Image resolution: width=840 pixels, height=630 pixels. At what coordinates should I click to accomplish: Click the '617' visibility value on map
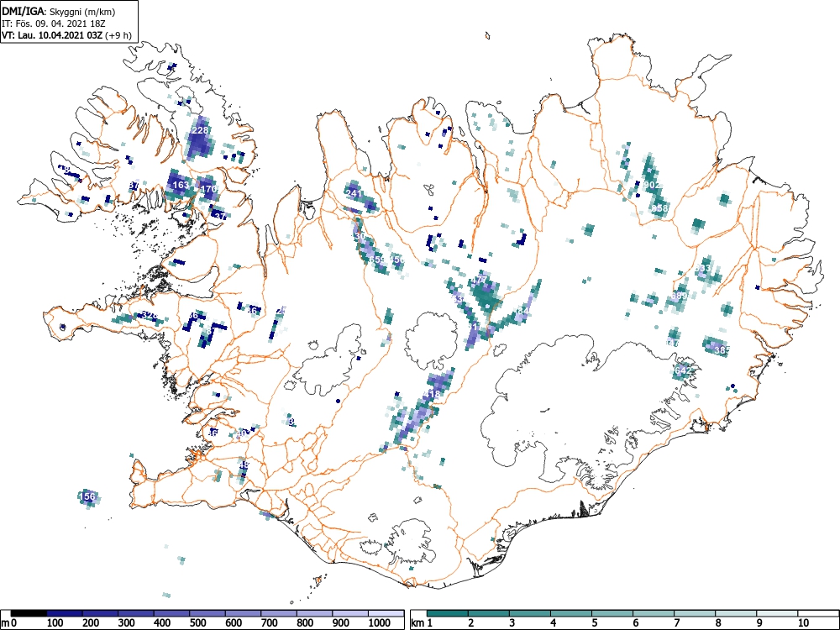pyautogui.click(x=475, y=327)
